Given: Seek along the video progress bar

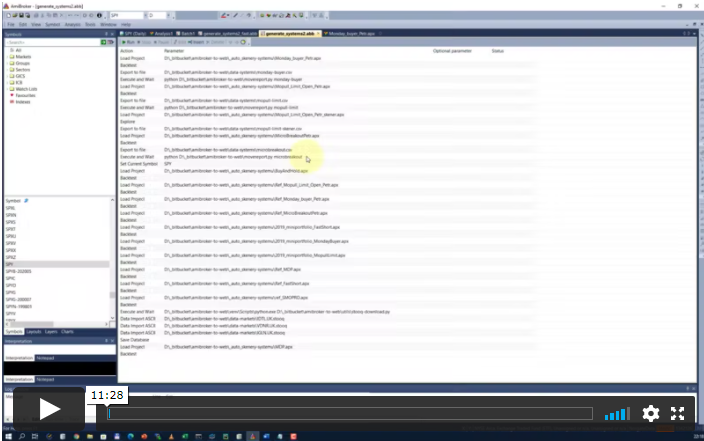Looking at the screenshot, I should coord(350,413).
